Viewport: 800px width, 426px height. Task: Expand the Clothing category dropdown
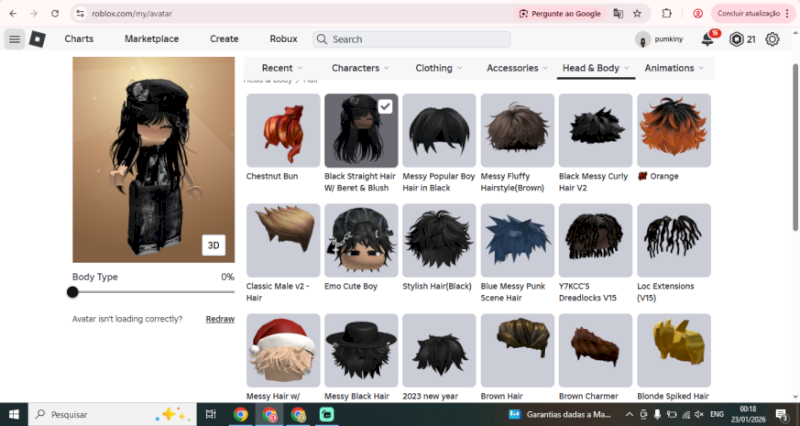click(x=439, y=68)
